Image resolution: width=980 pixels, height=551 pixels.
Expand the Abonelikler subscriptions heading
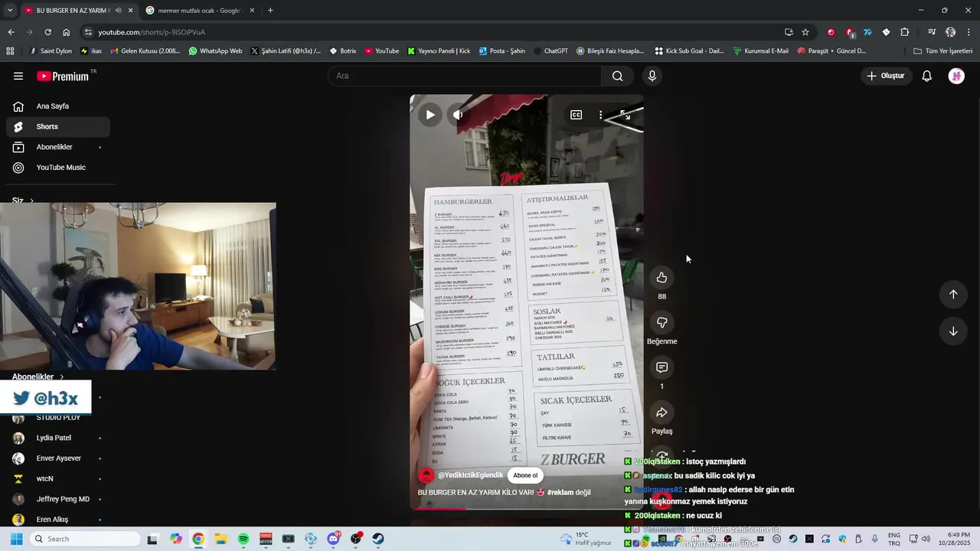38,377
